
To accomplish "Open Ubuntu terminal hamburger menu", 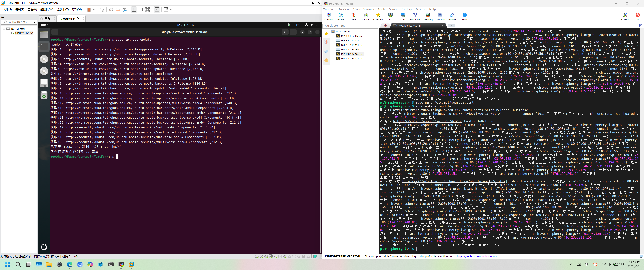I will [x=294, y=32].
